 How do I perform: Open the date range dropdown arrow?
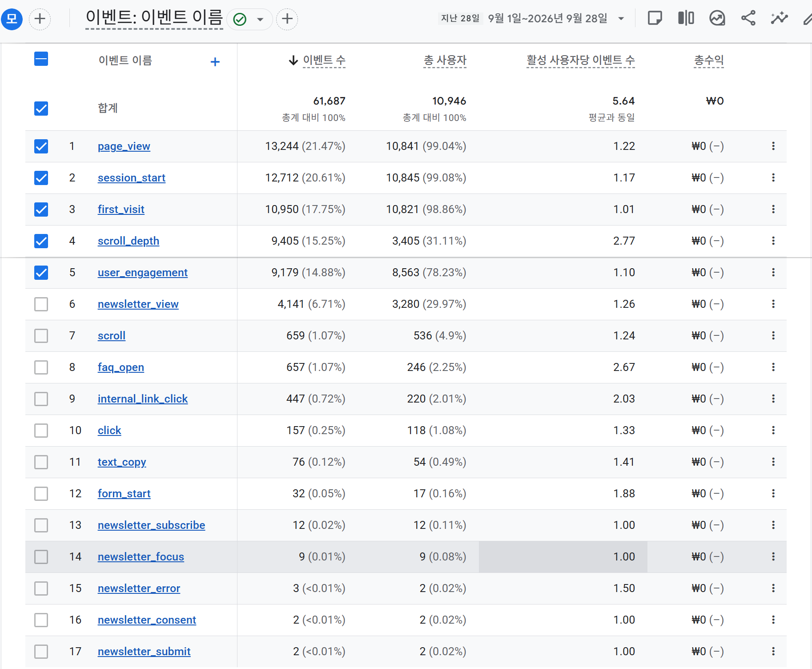click(x=621, y=19)
